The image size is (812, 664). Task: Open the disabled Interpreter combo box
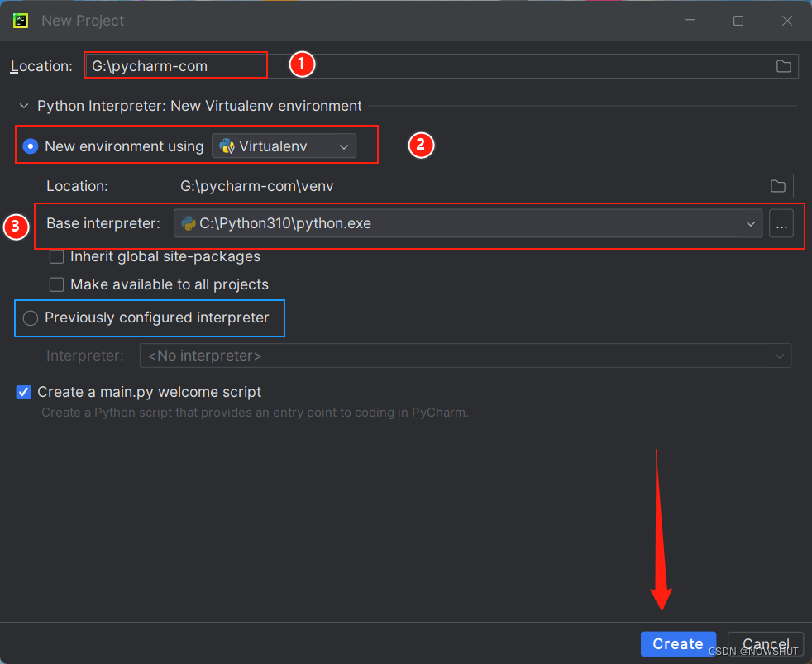click(465, 356)
